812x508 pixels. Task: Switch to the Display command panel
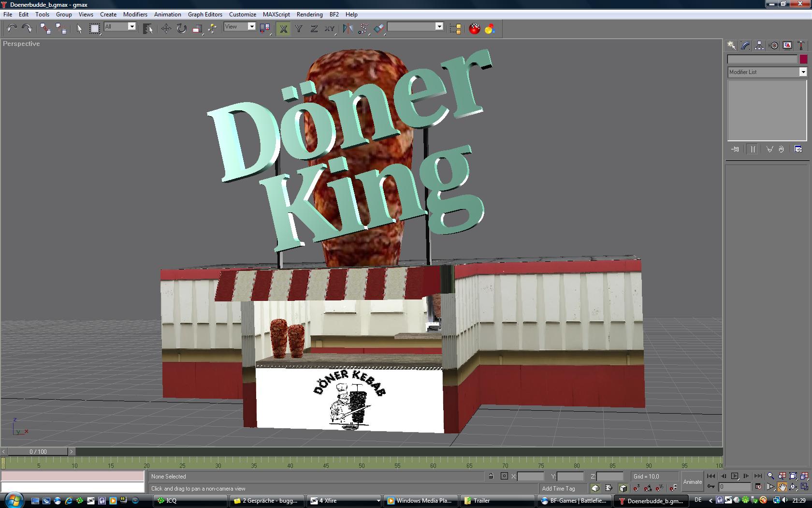click(x=788, y=45)
